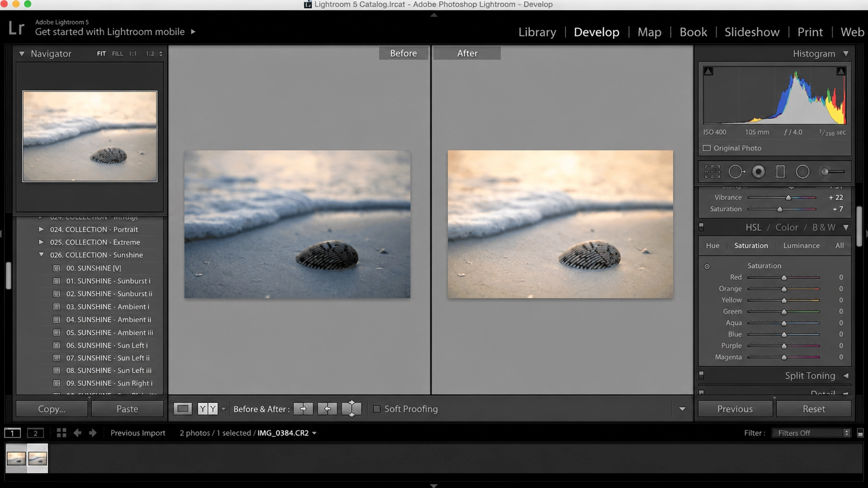Open the Book module
Viewport: 868px width, 488px height.
coord(693,32)
